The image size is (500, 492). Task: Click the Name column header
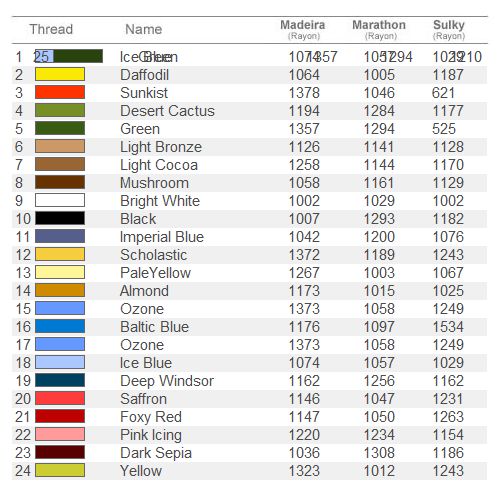(x=143, y=29)
